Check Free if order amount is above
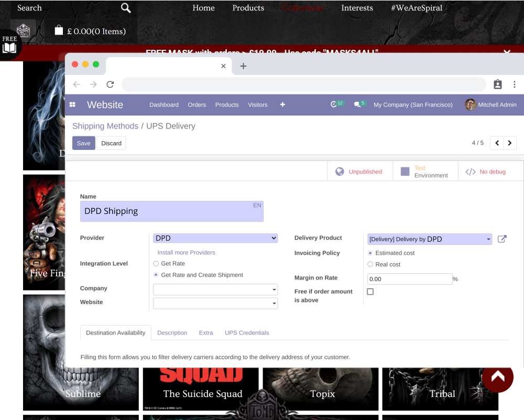The height and width of the screenshot is (420, 524). 370,292
